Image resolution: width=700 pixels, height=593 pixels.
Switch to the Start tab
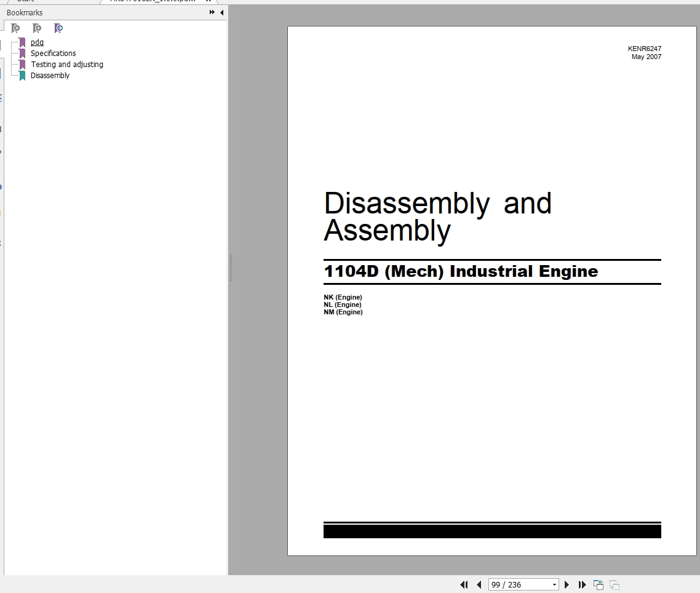coord(25,1)
